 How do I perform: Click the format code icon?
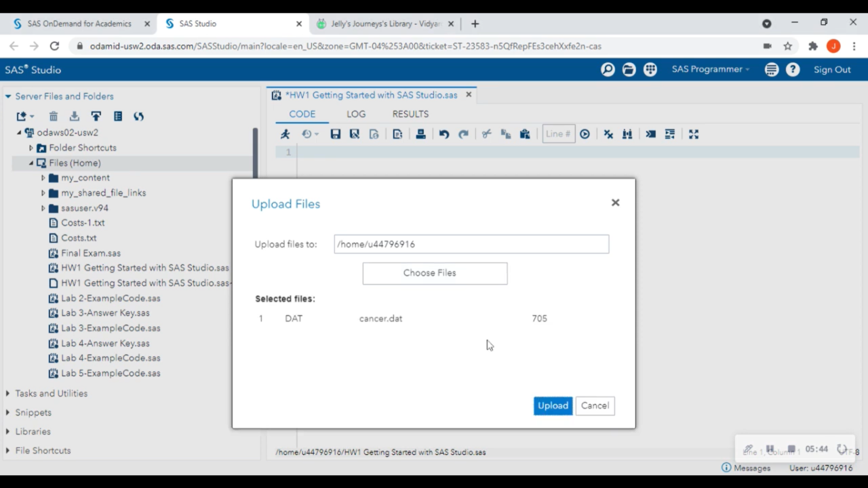click(670, 134)
